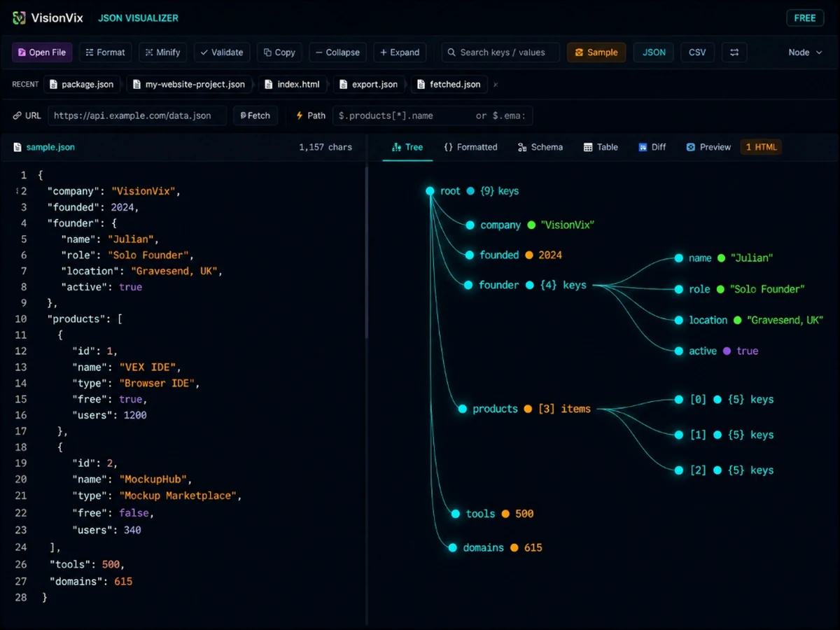Focus the Search keys / values field

tap(500, 52)
